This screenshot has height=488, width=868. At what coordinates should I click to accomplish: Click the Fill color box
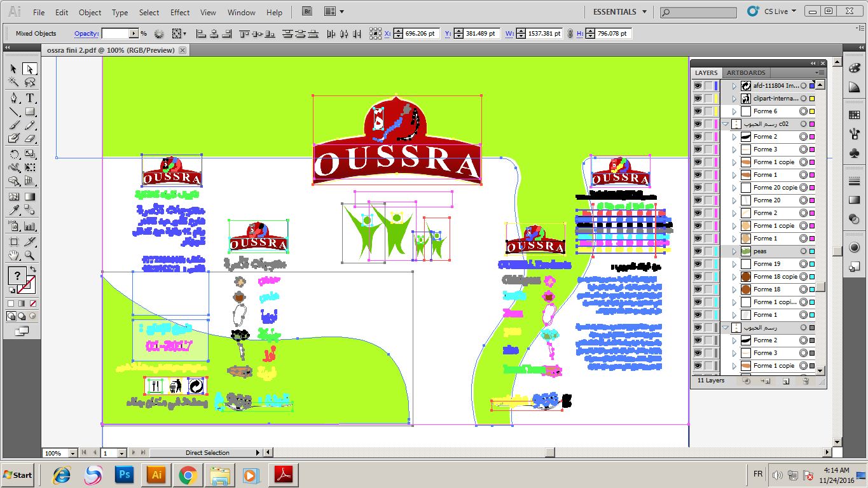click(x=18, y=276)
